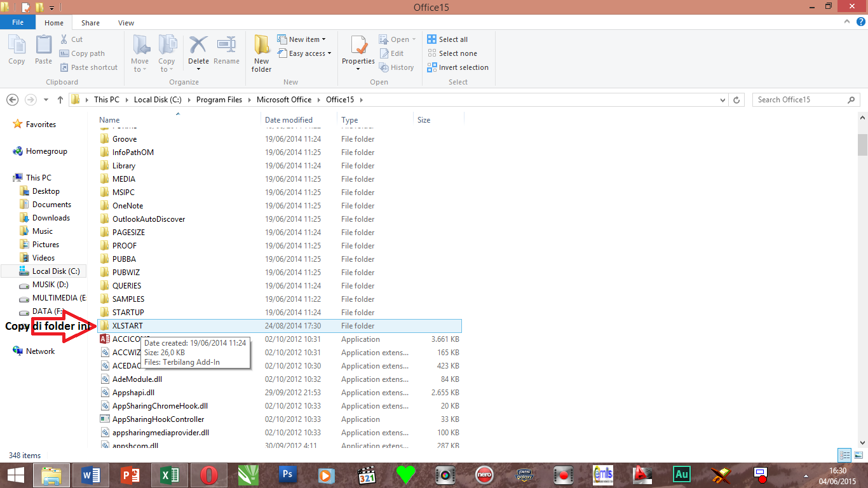Select the Cut command
The image size is (868, 488).
pyautogui.click(x=71, y=39)
